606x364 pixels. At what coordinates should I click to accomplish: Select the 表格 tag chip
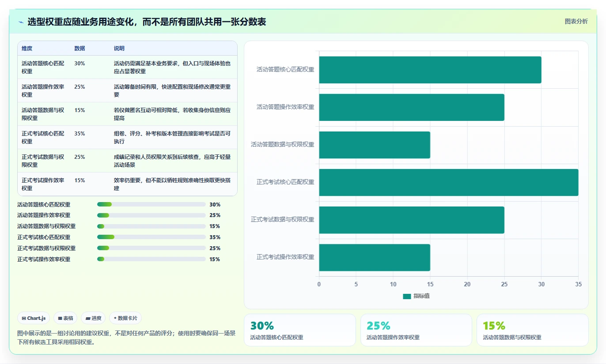coord(65,318)
